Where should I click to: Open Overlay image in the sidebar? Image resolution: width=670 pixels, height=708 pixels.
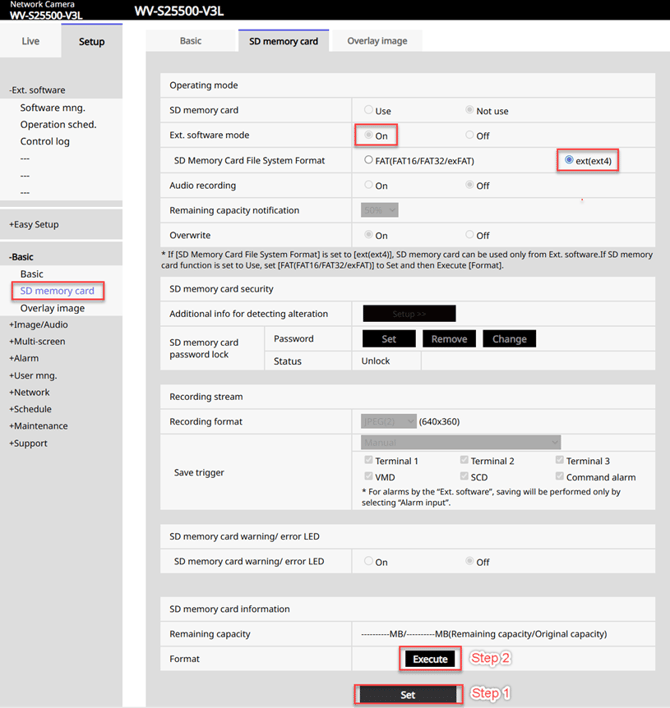coord(52,308)
